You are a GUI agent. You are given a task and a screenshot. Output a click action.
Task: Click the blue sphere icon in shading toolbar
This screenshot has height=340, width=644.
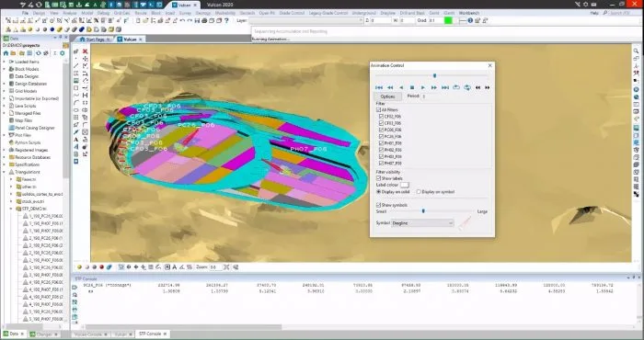pos(52,29)
